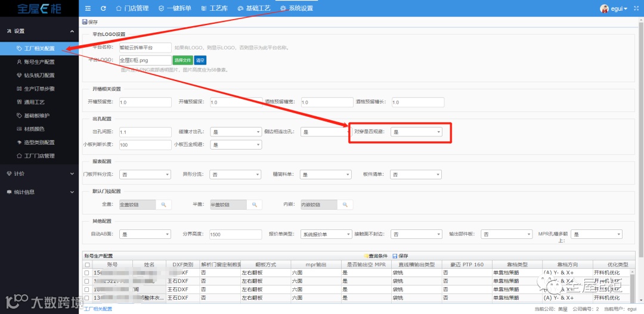The height and width of the screenshot is (314, 644).
Task: Select 工厂相关配置 in the sidebar
Action: pyautogui.click(x=39, y=48)
